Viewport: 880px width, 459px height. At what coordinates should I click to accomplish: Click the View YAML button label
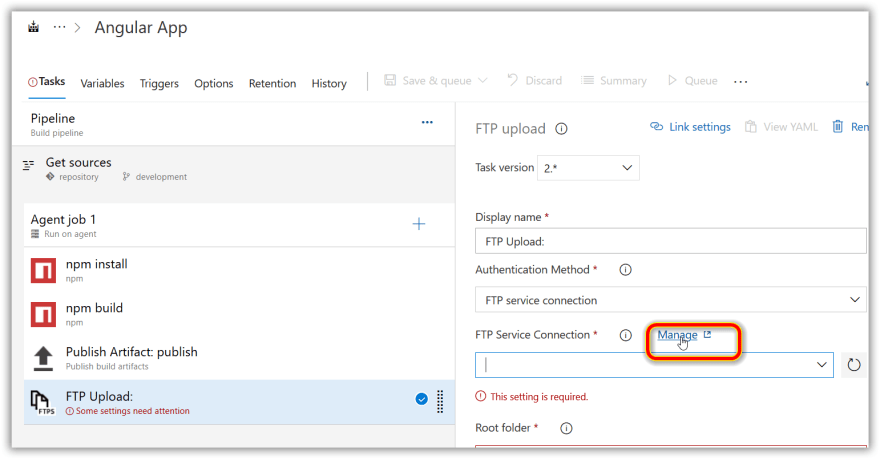(x=790, y=127)
